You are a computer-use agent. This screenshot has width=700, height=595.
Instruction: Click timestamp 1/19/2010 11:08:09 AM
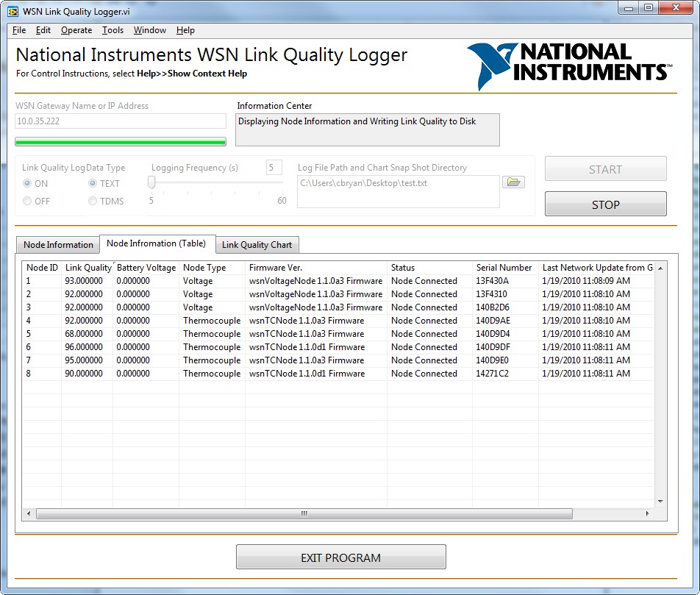coord(586,281)
